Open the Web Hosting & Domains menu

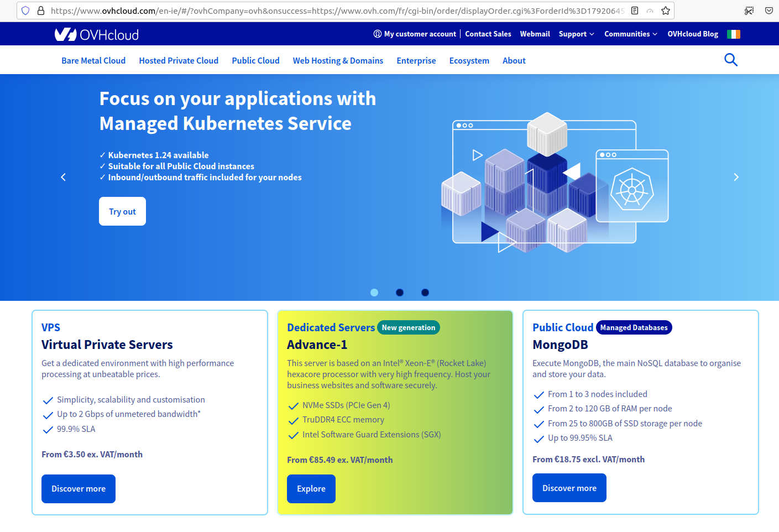point(338,60)
